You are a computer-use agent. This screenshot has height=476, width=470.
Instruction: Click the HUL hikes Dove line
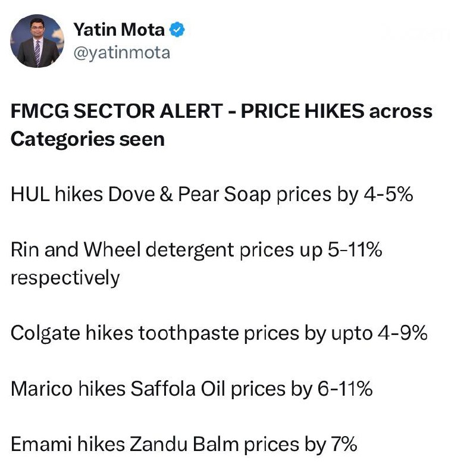tap(212, 195)
